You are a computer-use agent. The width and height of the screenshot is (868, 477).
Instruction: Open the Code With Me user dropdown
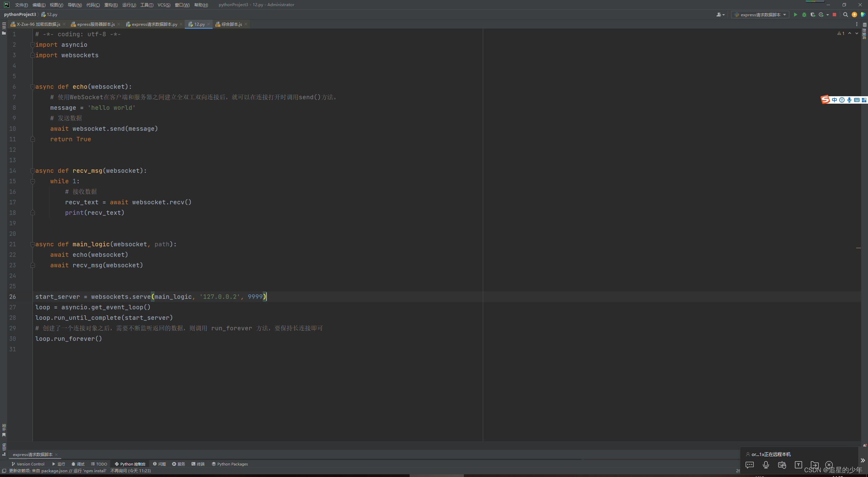720,15
